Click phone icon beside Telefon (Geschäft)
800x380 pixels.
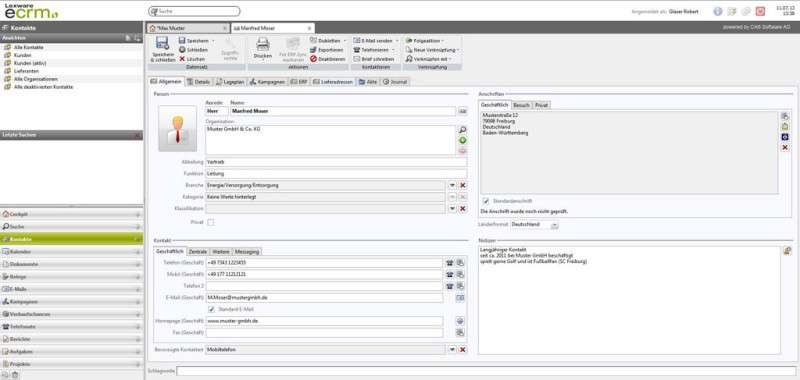[x=449, y=263]
